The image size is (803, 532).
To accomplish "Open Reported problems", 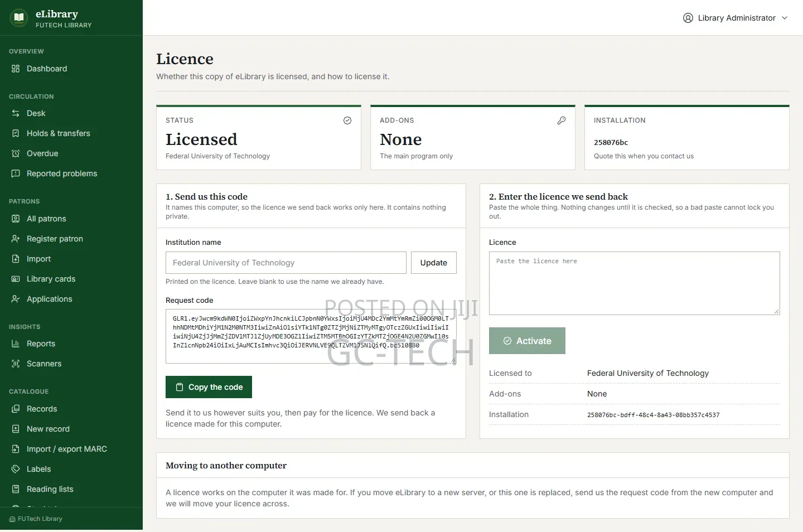I will click(71, 173).
